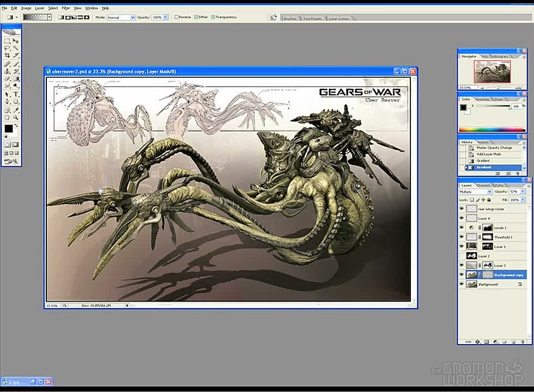The width and height of the screenshot is (534, 392).
Task: Open Layers panel flyout menu arrow
Action: (x=529, y=186)
